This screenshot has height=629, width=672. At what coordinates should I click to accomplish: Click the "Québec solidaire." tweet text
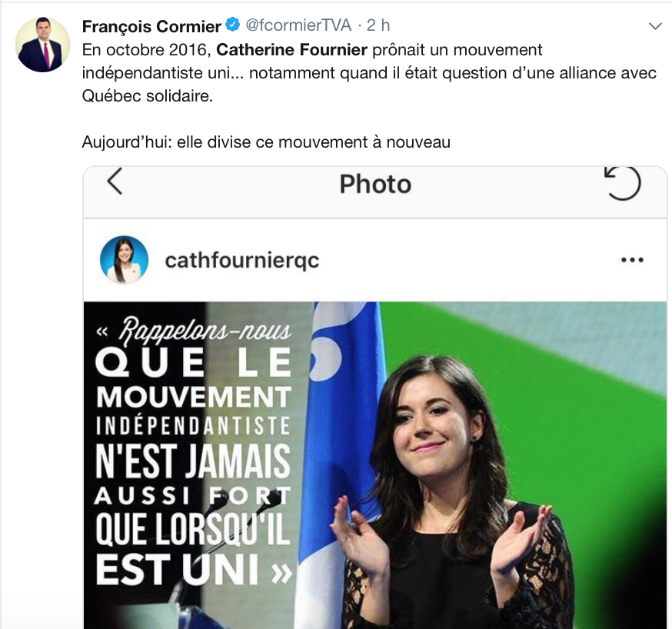tap(148, 96)
